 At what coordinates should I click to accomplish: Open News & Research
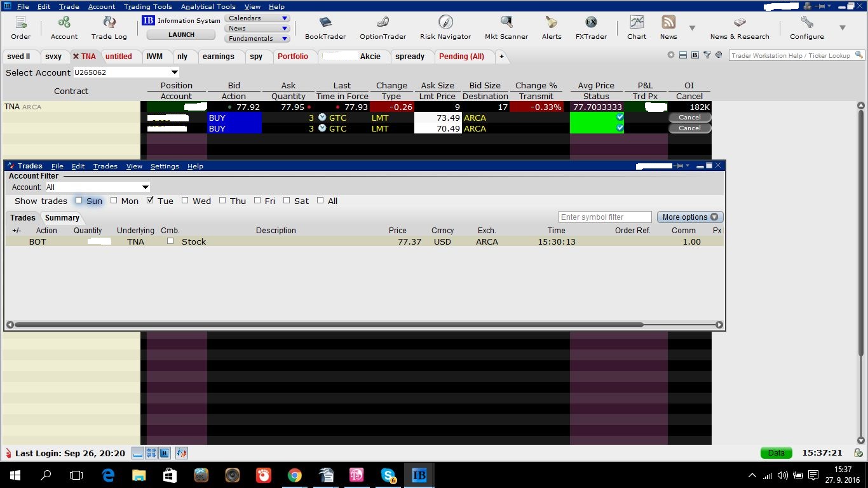[x=740, y=28]
